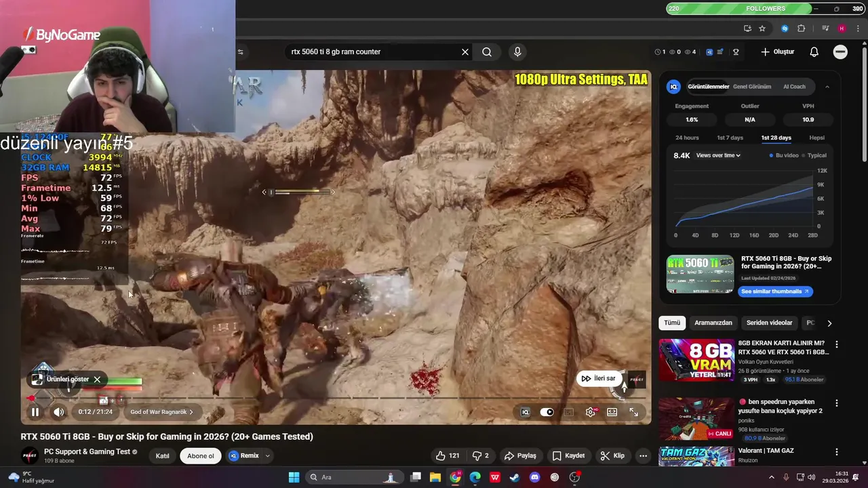
Task: Open God of War Ragnarök chapter list
Action: 161,412
